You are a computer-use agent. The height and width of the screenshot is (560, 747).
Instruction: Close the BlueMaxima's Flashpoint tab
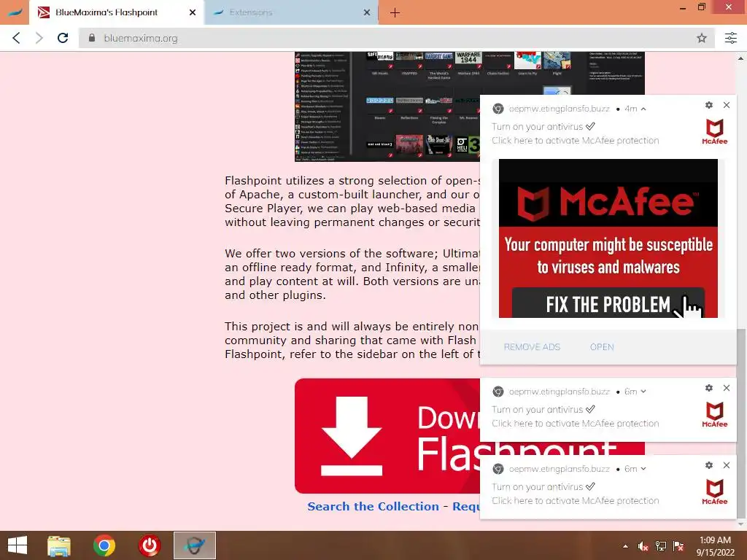pos(193,12)
